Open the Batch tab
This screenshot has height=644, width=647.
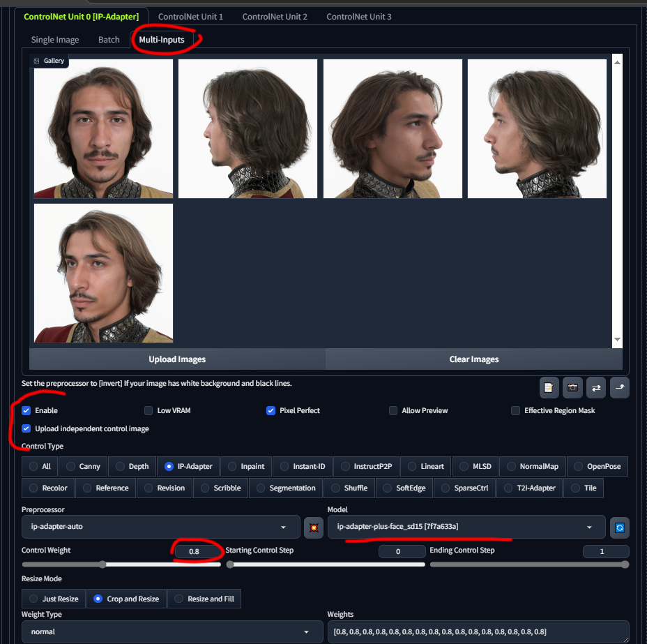coord(109,40)
